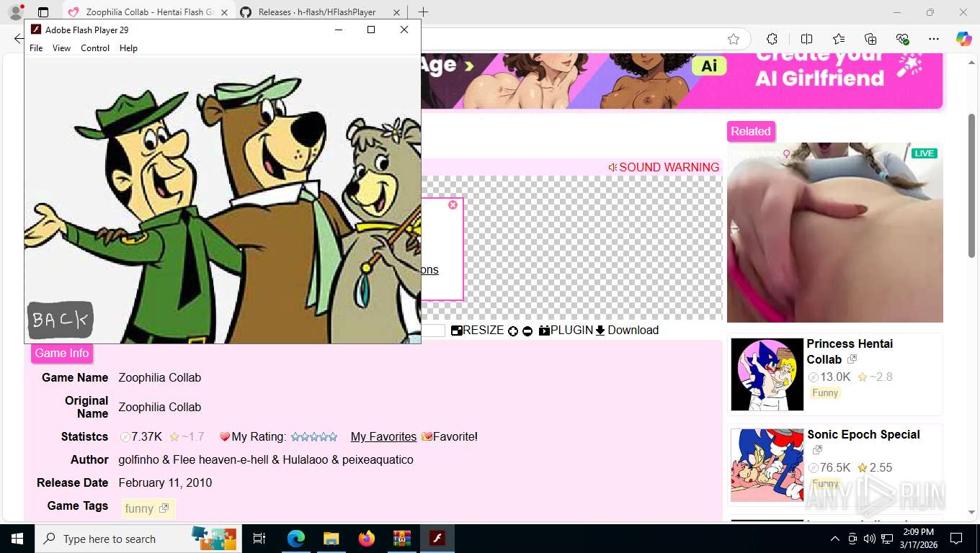Click the Related section header
Screen dimensions: 980x553
tap(751, 131)
